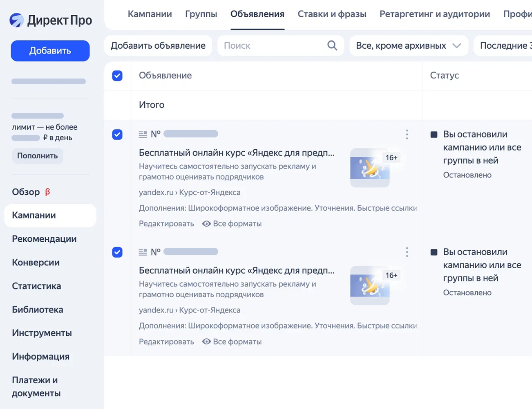Image resolution: width=532 pixels, height=409 pixels.
Task: Go to Рекомендации in the sidebar
Action: point(44,239)
